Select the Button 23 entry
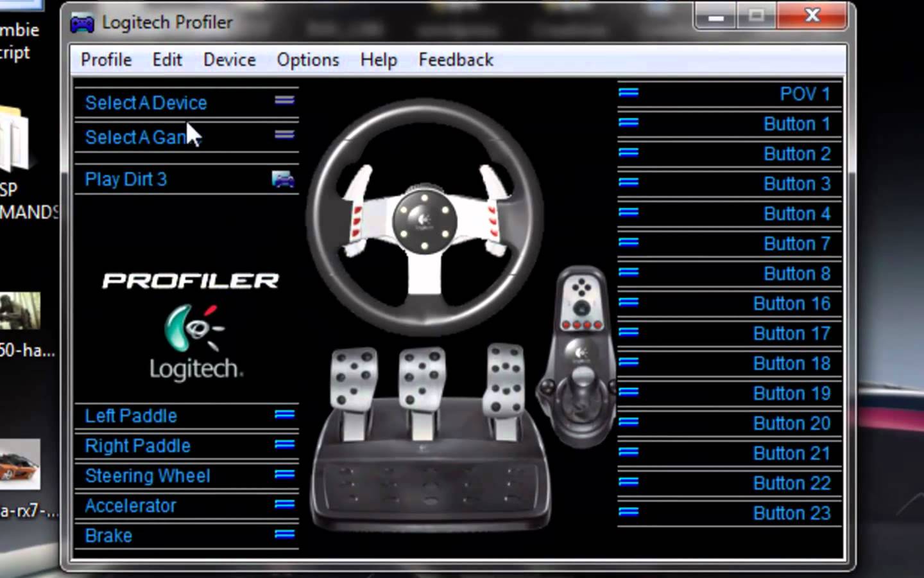Image resolution: width=924 pixels, height=578 pixels. coord(791,513)
